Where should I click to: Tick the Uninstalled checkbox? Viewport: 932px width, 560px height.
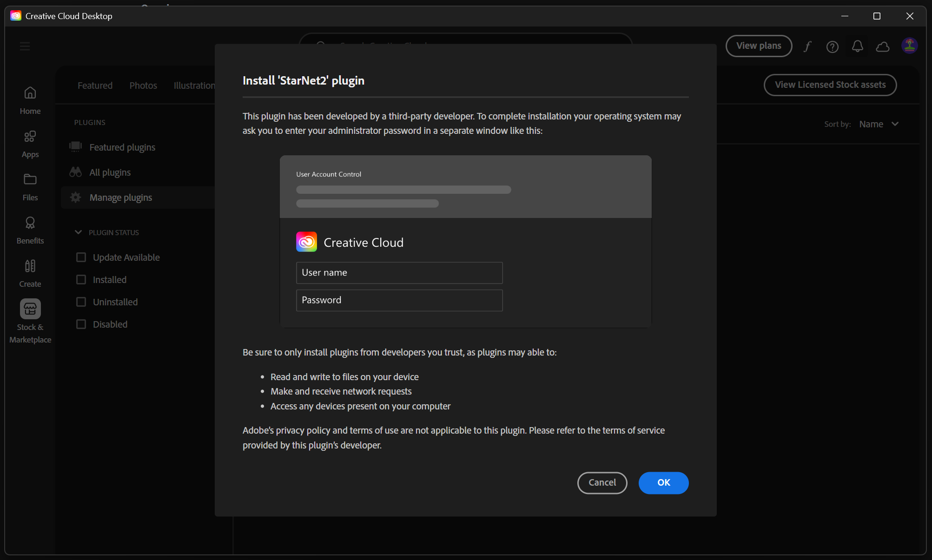(81, 302)
